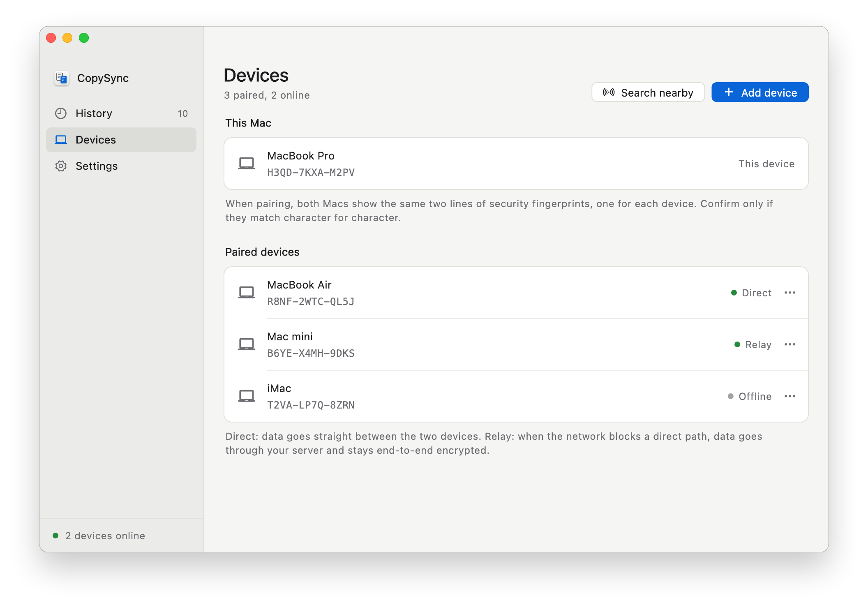Click the Direct connection status label
868x605 pixels.
pos(757,293)
